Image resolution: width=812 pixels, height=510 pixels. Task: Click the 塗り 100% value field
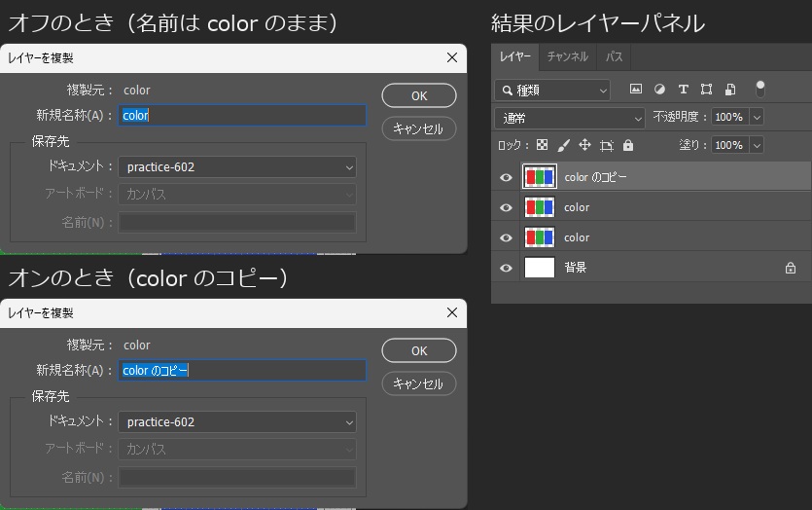pyautogui.click(x=730, y=145)
